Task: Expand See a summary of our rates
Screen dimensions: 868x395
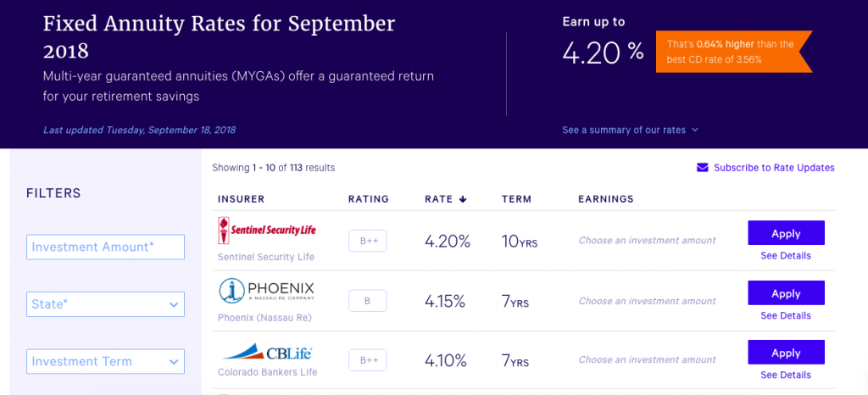Action: (630, 130)
